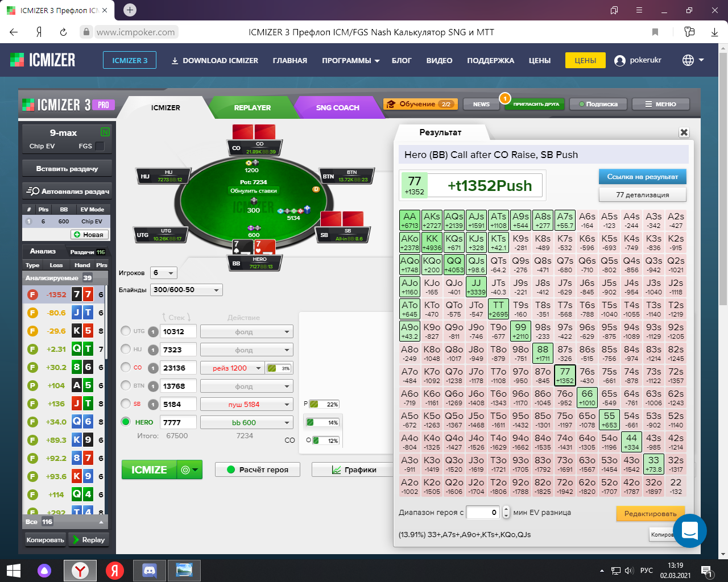The image size is (728, 582).
Task: Click the Редактировать button
Action: (x=651, y=513)
